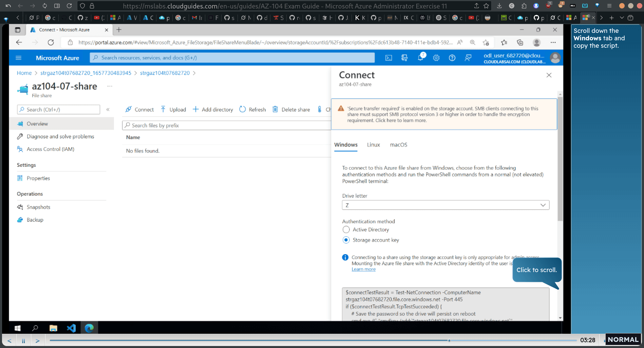Click the Azure user account avatar
The width and height of the screenshot is (644, 348).
(555, 58)
